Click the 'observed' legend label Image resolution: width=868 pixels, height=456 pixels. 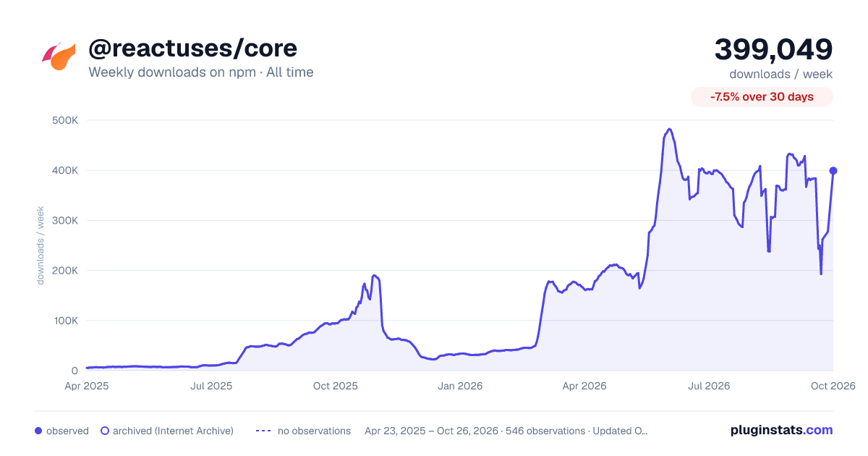(x=67, y=431)
